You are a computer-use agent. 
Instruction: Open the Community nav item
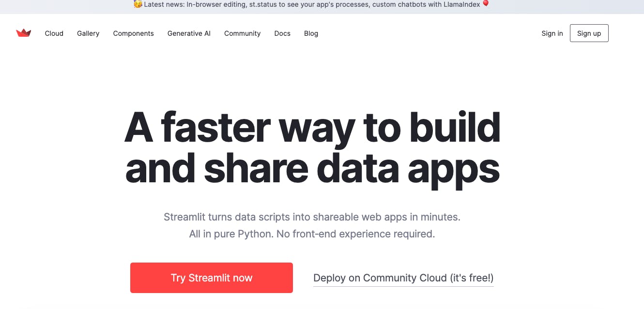point(243,33)
